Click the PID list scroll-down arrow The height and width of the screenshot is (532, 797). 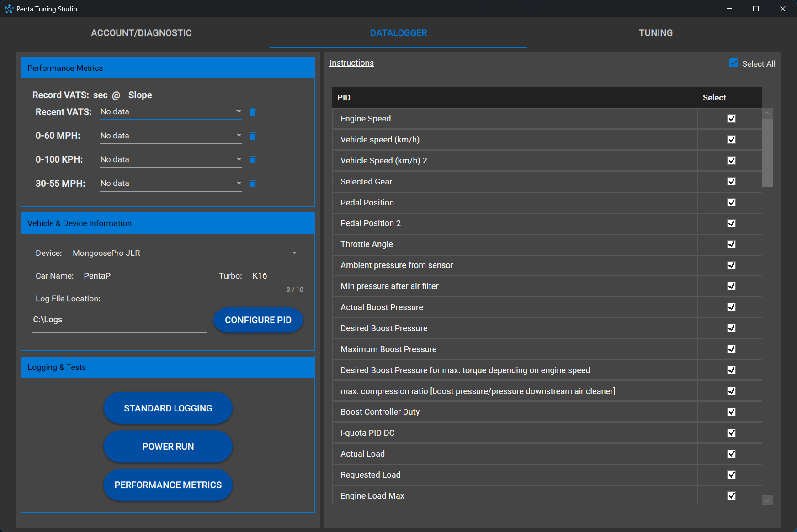click(x=767, y=500)
